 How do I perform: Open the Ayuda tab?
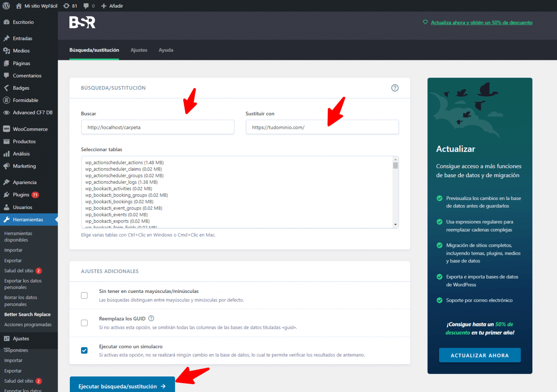[166, 50]
